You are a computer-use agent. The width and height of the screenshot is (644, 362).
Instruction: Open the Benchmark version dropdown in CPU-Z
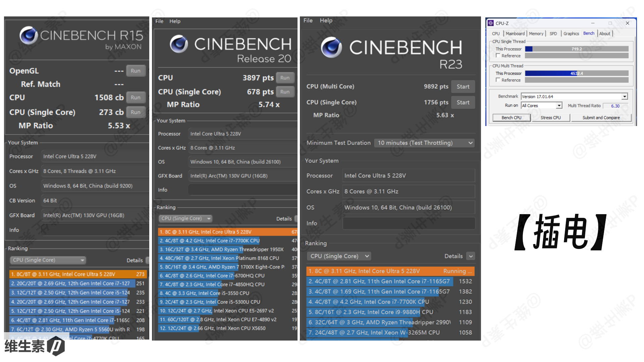pyautogui.click(x=624, y=97)
